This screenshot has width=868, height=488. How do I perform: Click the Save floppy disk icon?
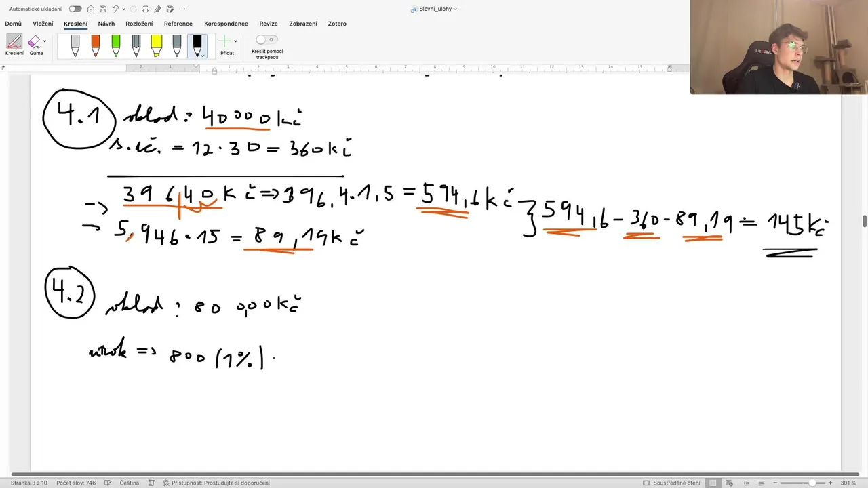click(x=102, y=9)
